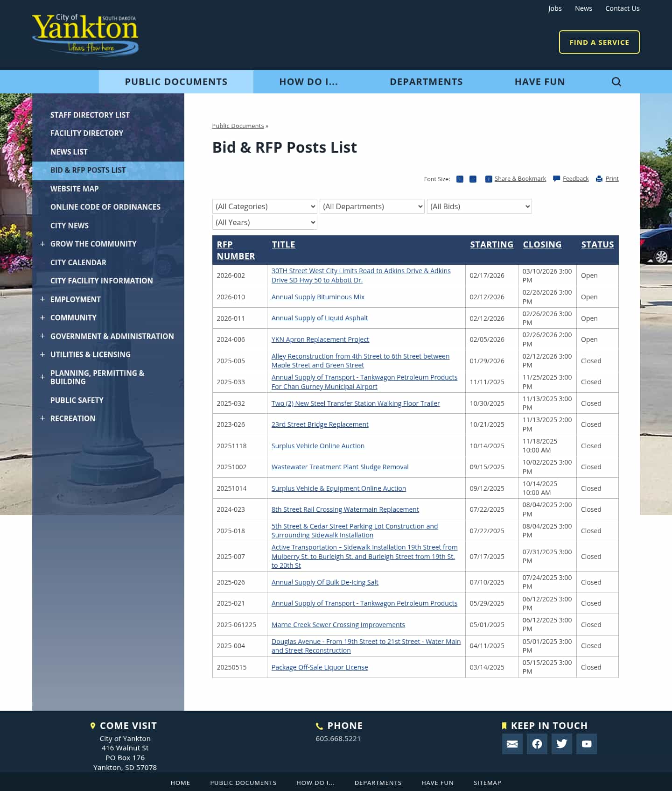The image size is (672, 791).
Task: Expand Utilities & Licensing plus toggle
Action: click(42, 354)
